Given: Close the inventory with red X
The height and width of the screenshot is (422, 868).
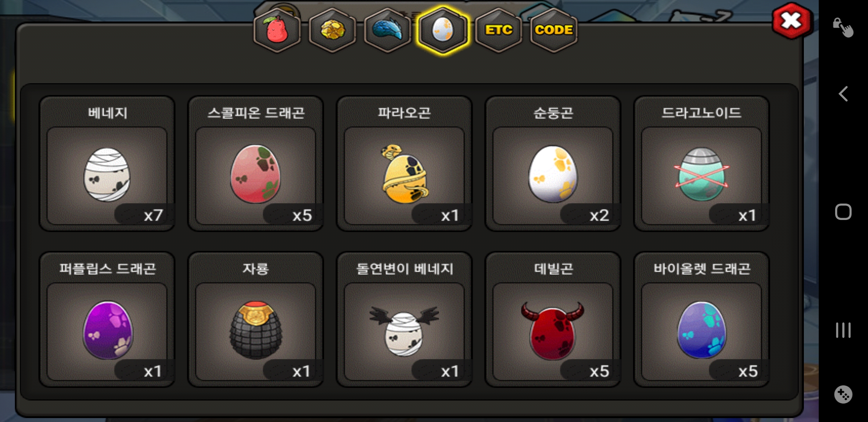Looking at the screenshot, I should (792, 21).
